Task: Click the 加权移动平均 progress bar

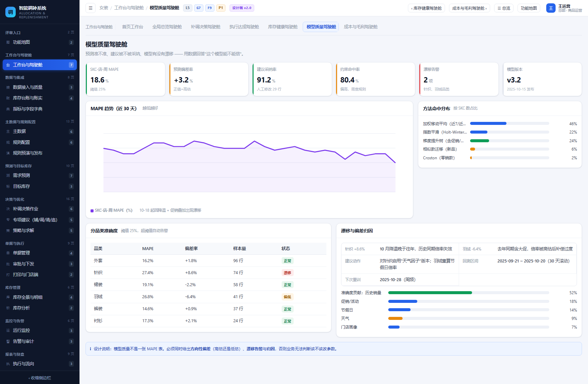Action: click(x=509, y=124)
